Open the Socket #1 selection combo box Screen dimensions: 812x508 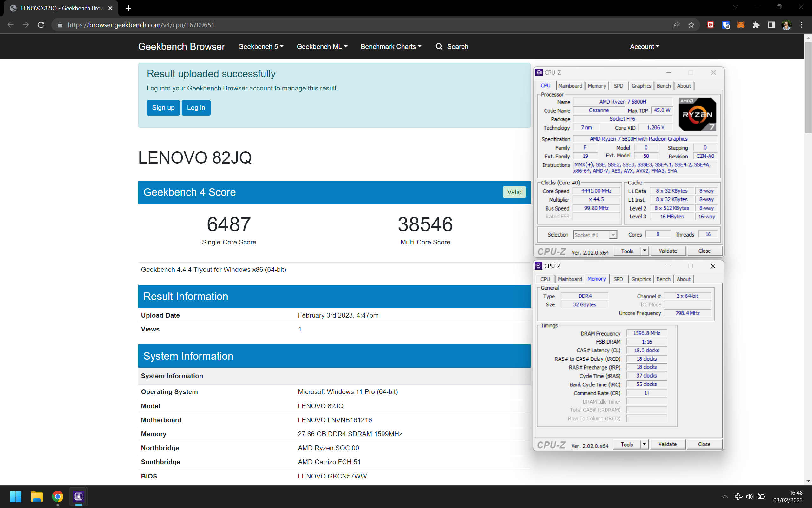point(595,235)
